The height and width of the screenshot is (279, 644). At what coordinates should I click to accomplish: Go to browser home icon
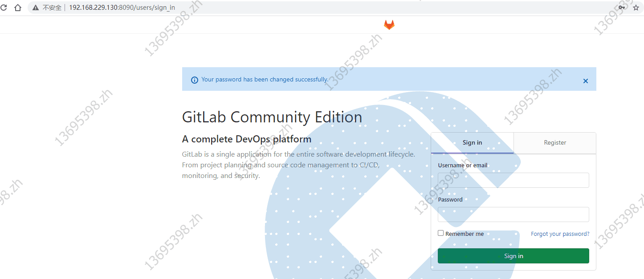click(18, 8)
